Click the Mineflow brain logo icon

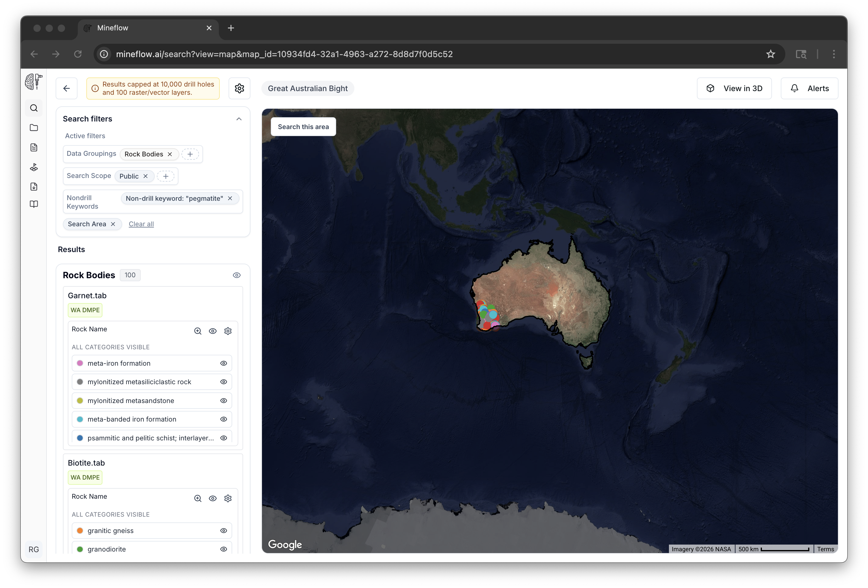pos(34,81)
